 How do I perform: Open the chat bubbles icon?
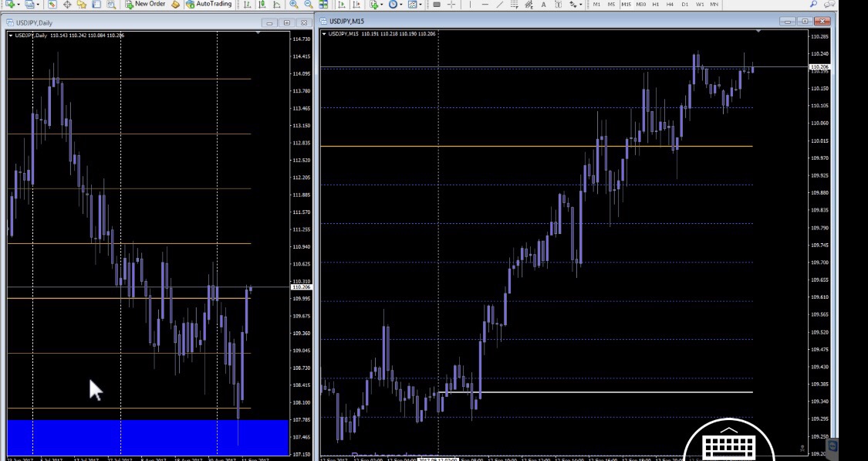point(829,4)
